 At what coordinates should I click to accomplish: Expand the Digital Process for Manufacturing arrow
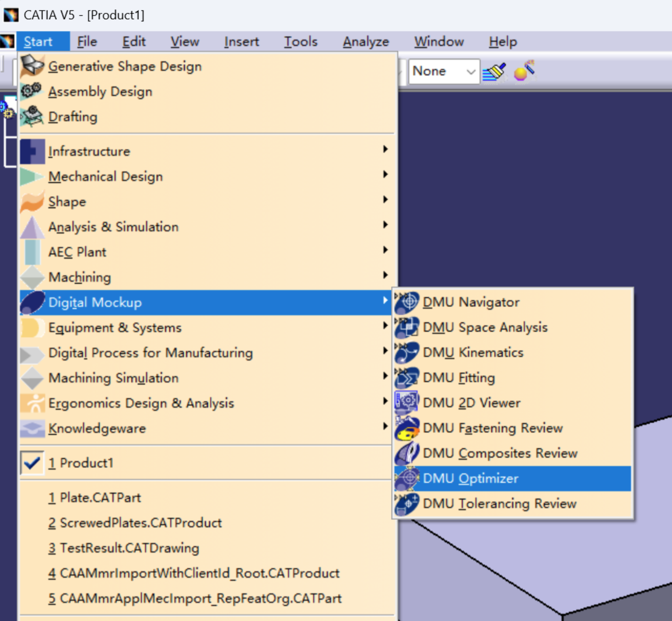pos(385,351)
